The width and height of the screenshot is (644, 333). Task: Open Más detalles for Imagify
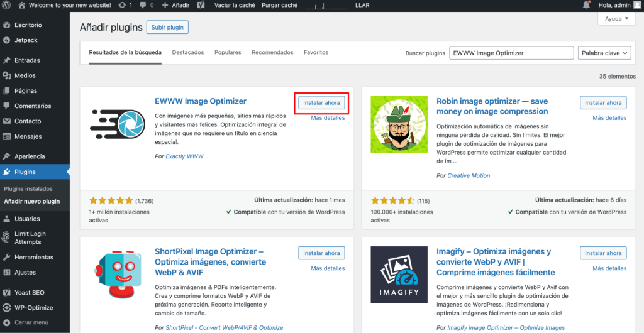[x=609, y=268]
